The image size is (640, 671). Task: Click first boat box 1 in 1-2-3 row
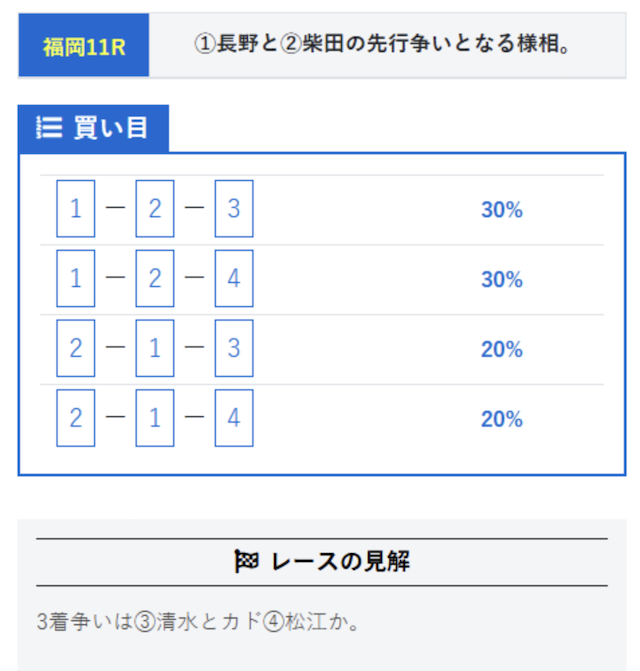(76, 208)
